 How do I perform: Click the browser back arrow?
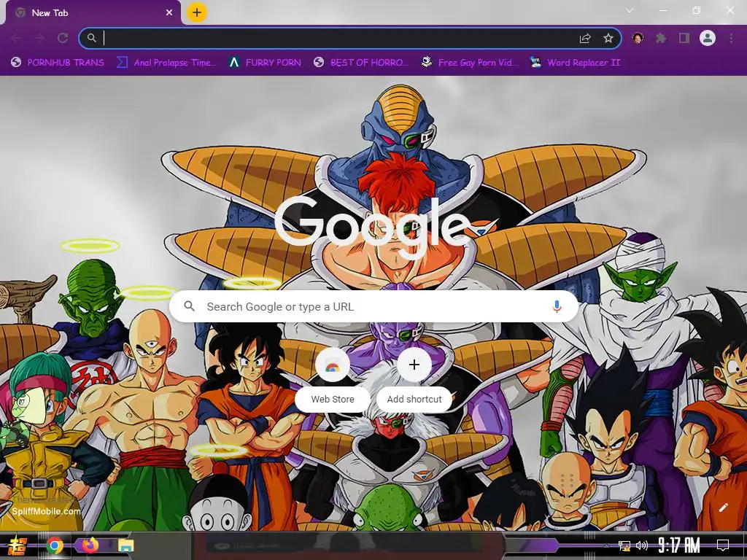pyautogui.click(x=15, y=38)
